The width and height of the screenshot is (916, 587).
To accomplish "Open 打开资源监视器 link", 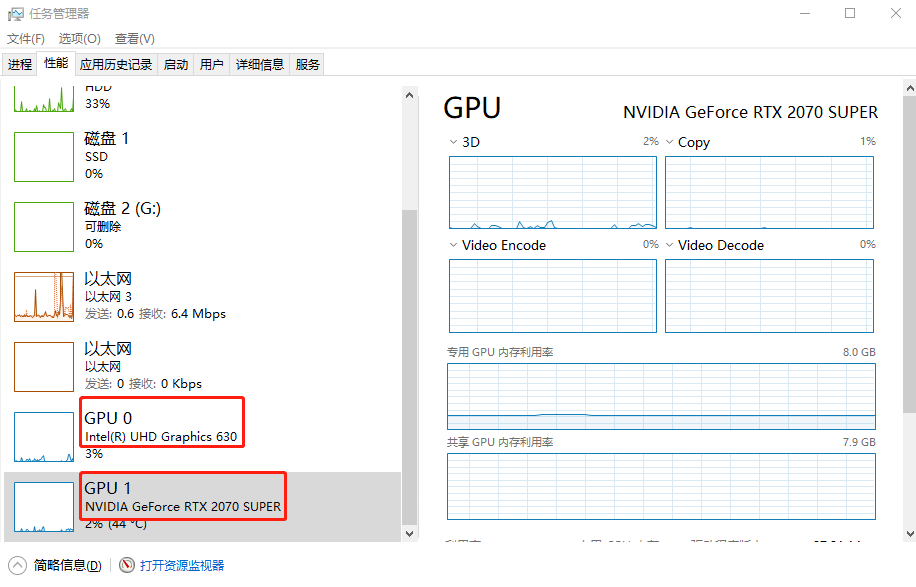I will pyautogui.click(x=182, y=565).
